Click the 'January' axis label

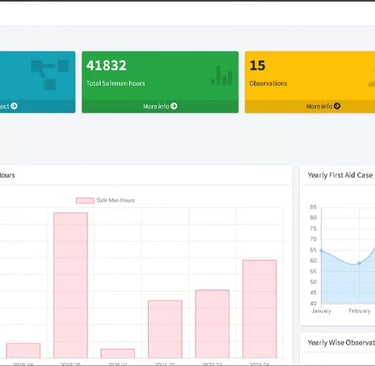click(x=321, y=311)
